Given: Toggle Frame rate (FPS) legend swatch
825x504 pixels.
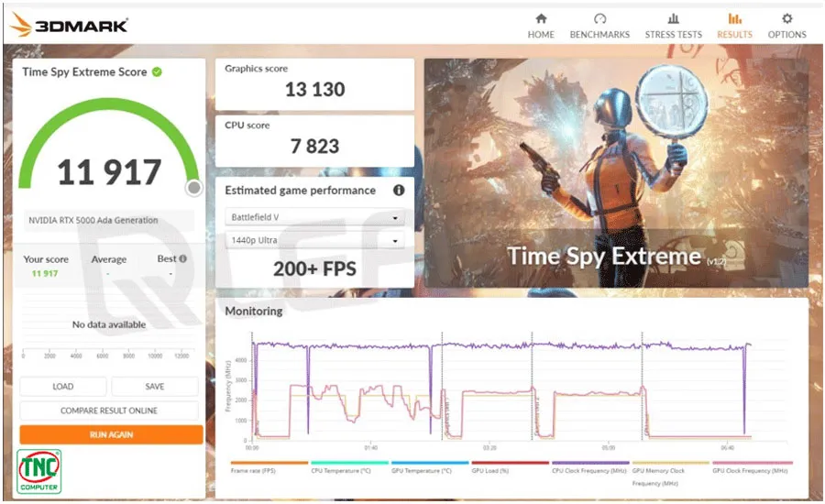Looking at the screenshot, I should tap(269, 463).
